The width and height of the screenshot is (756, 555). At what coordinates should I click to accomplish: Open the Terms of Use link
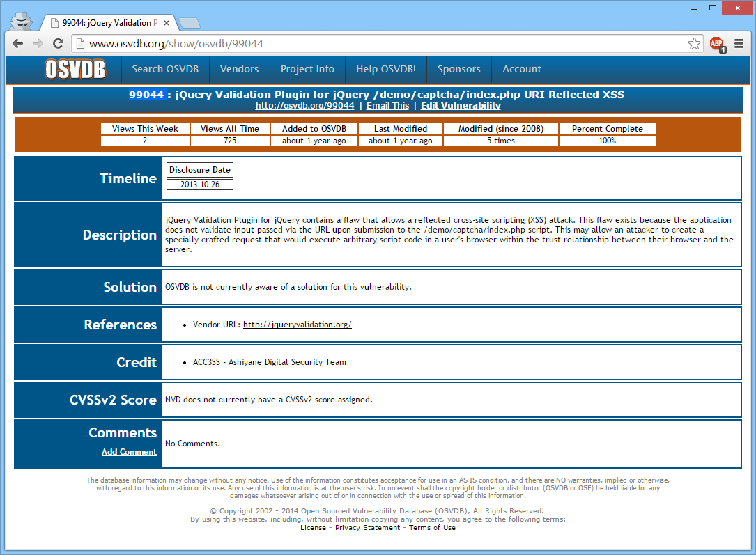(432, 528)
